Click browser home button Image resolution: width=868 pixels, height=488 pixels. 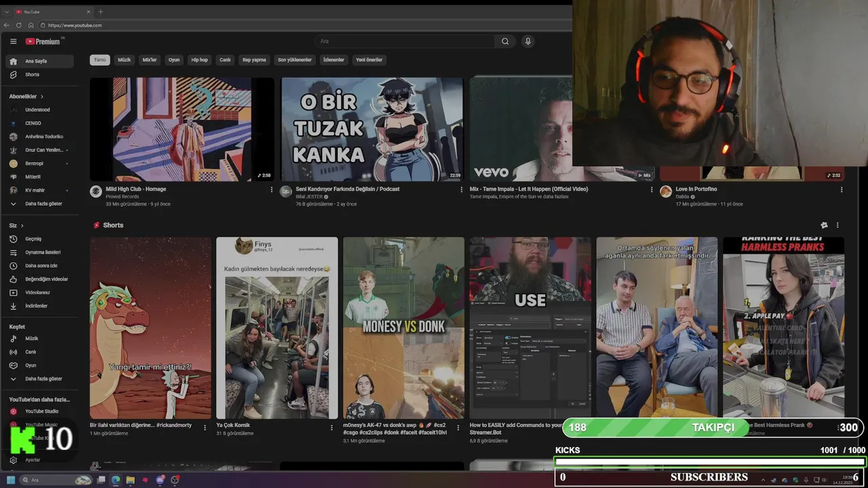pyautogui.click(x=31, y=25)
